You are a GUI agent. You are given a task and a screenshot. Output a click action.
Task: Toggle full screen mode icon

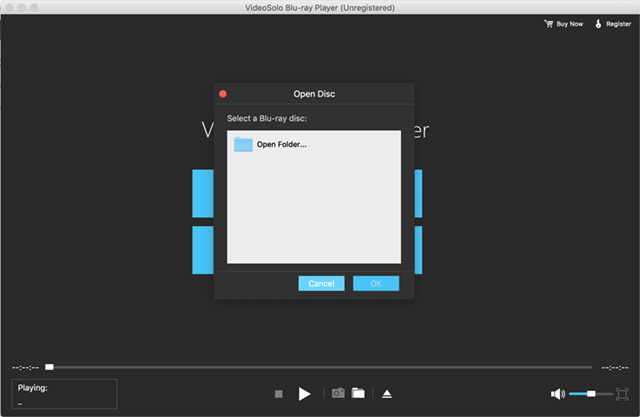(x=622, y=394)
